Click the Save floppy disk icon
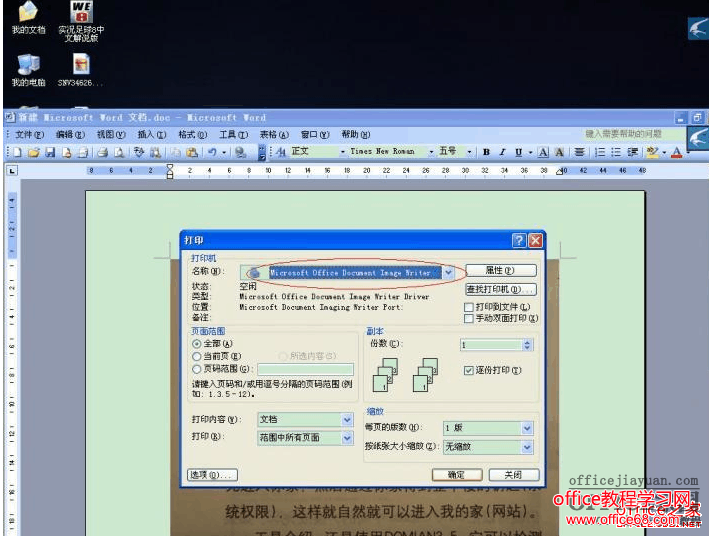The height and width of the screenshot is (536, 709). pyautogui.click(x=50, y=152)
